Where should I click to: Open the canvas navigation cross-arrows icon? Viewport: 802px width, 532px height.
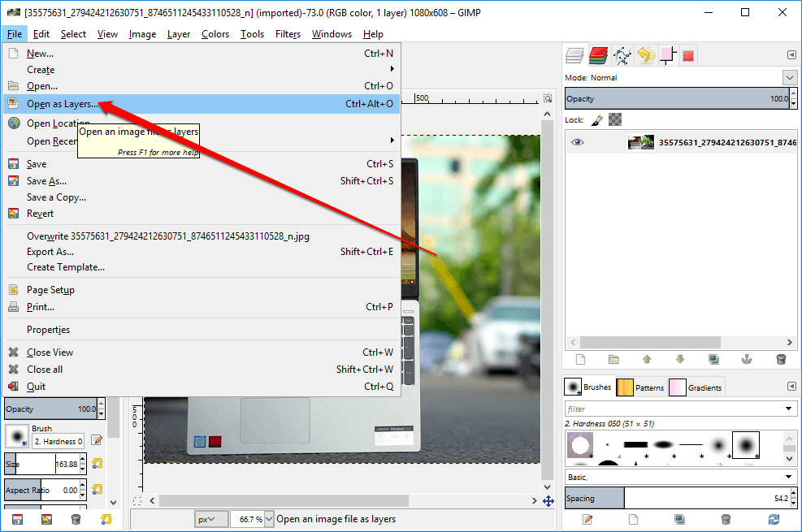548,501
